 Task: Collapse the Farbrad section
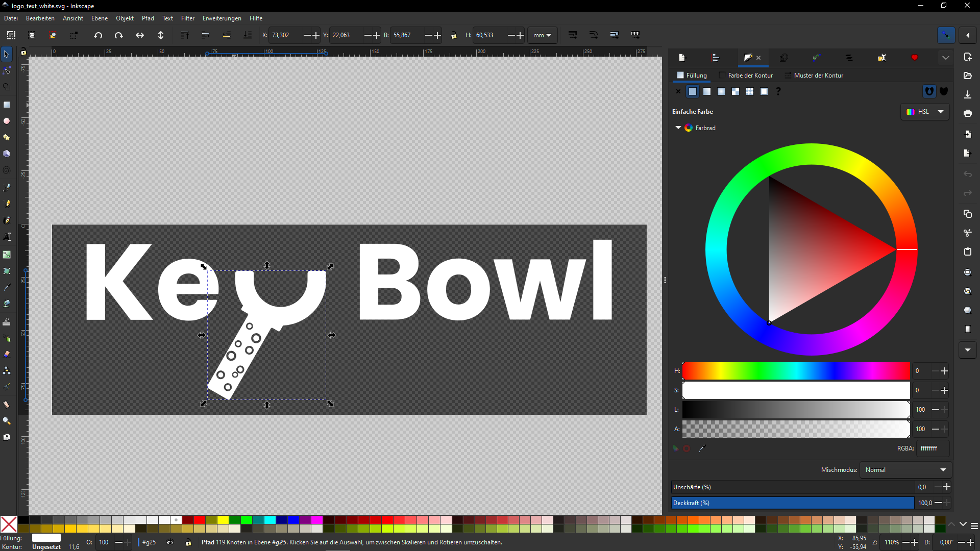678,128
